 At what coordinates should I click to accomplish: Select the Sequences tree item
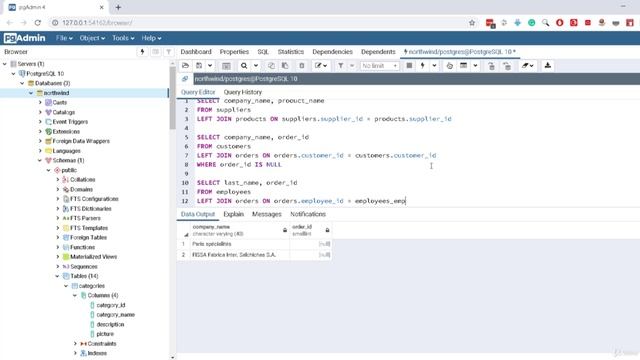click(84, 267)
